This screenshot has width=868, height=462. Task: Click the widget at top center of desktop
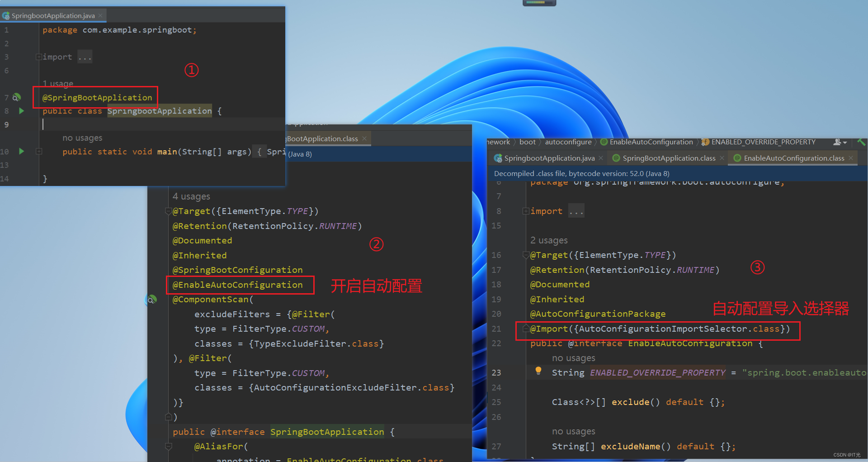539,3
